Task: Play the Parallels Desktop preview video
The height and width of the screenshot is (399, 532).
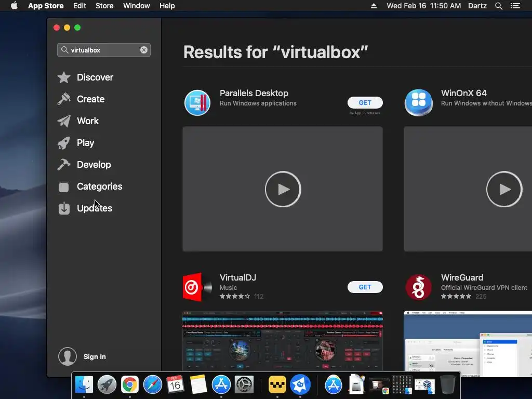Action: pos(283,189)
